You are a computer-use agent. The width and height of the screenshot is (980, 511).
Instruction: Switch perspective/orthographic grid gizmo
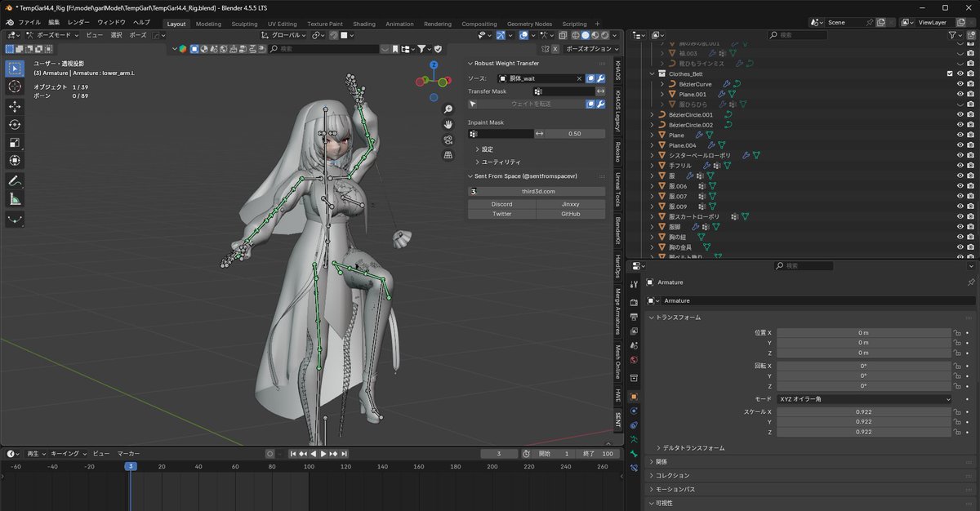[x=448, y=153]
